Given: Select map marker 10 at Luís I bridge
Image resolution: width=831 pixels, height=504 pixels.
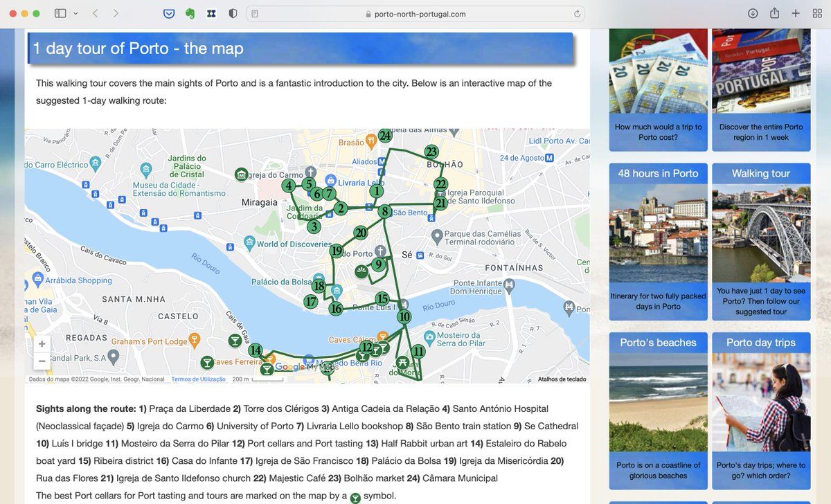Looking at the screenshot, I should point(404,317).
